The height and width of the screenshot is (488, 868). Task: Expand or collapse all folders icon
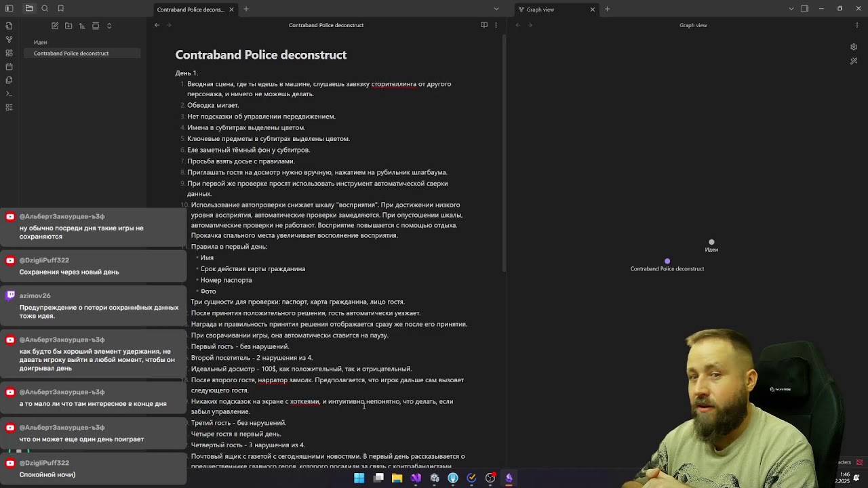point(109,26)
